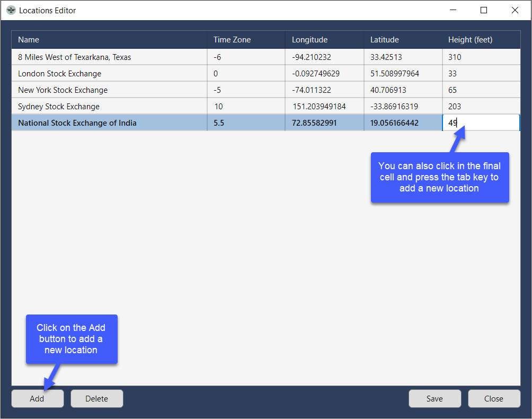532x419 pixels.
Task: Minimize the Locations Editor window
Action: (x=453, y=10)
